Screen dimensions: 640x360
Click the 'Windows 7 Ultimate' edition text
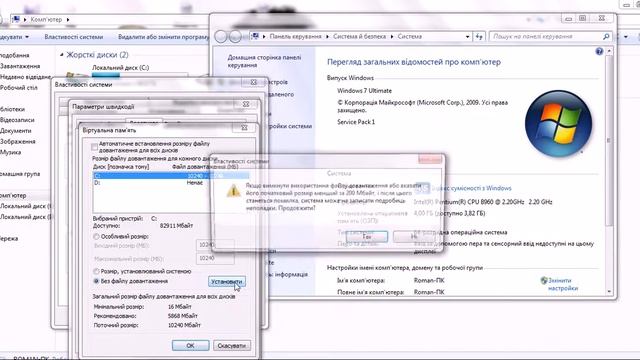[364, 91]
